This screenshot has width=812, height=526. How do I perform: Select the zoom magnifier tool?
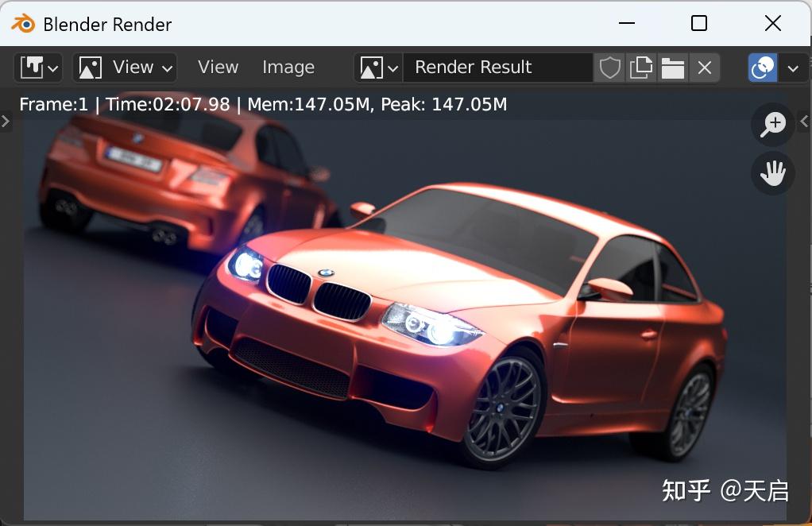(x=773, y=124)
